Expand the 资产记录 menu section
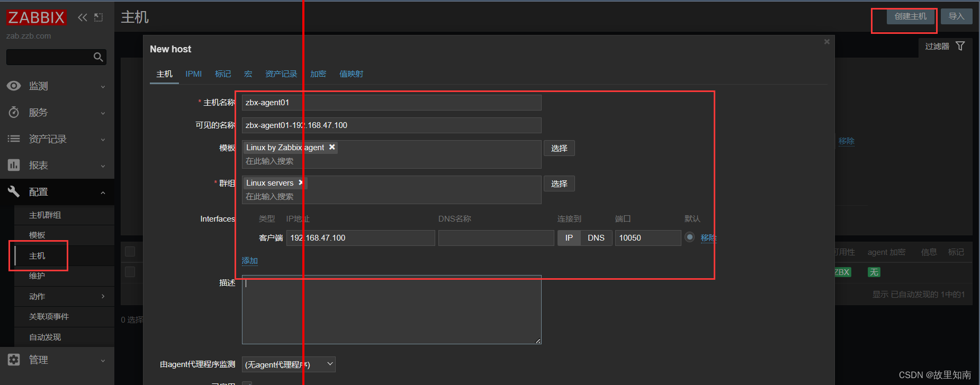This screenshot has height=385, width=980. (103, 139)
